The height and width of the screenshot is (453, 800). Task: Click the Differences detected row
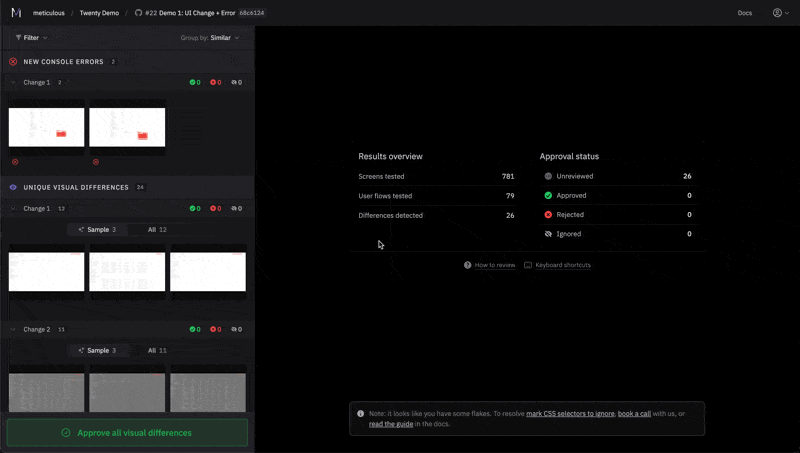pyautogui.click(x=436, y=215)
